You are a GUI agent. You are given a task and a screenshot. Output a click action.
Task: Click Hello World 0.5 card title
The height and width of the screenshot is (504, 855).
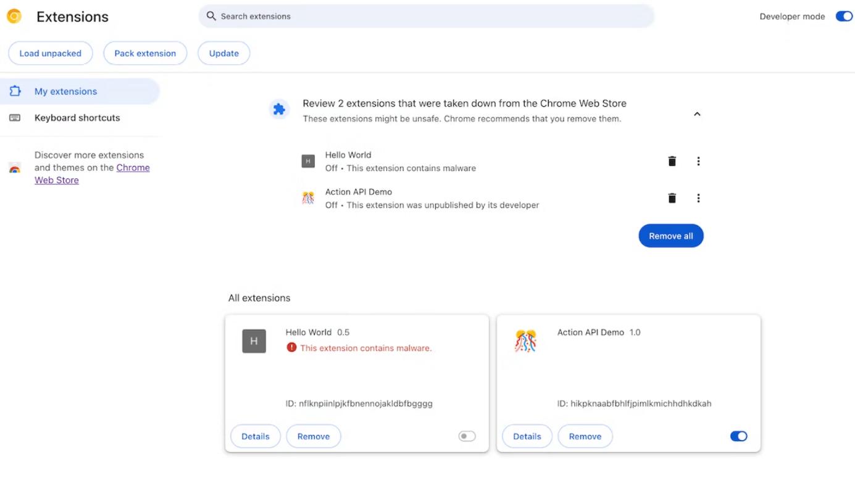[317, 332]
